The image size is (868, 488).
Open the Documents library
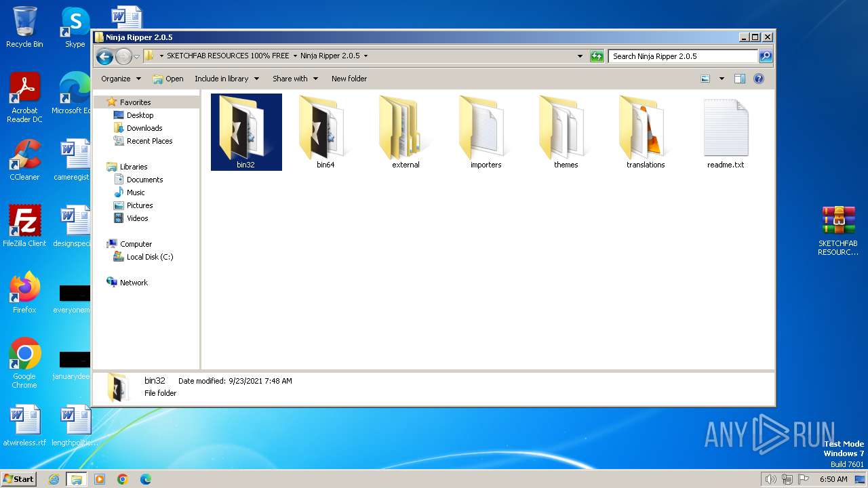[x=144, y=180]
